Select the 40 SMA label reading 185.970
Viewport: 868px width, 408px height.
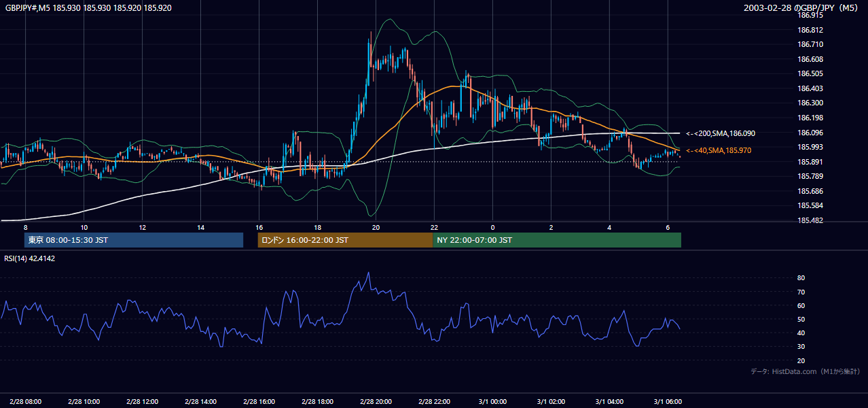719,150
